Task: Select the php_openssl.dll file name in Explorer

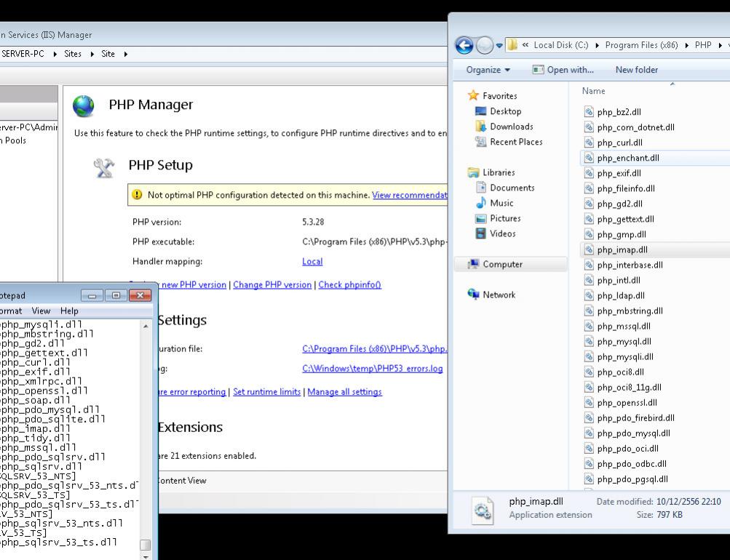Action: point(627,403)
